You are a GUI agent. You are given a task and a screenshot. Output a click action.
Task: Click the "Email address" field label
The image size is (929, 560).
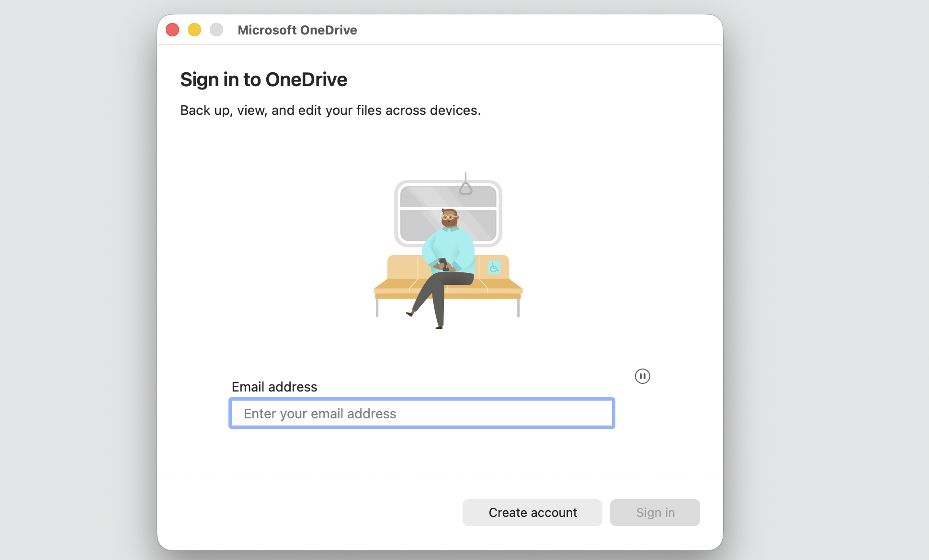(274, 387)
